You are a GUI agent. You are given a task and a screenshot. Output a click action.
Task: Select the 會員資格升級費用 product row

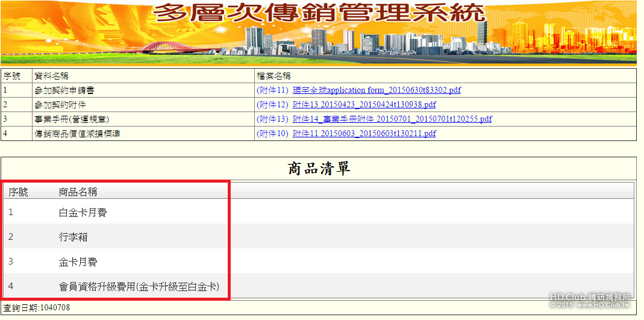pyautogui.click(x=319, y=286)
